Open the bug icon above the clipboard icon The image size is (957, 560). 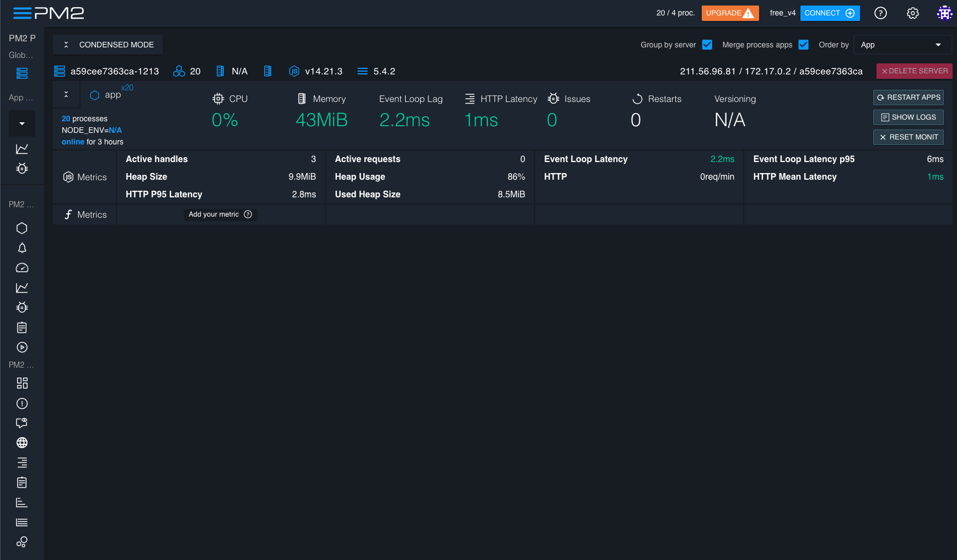click(x=22, y=307)
